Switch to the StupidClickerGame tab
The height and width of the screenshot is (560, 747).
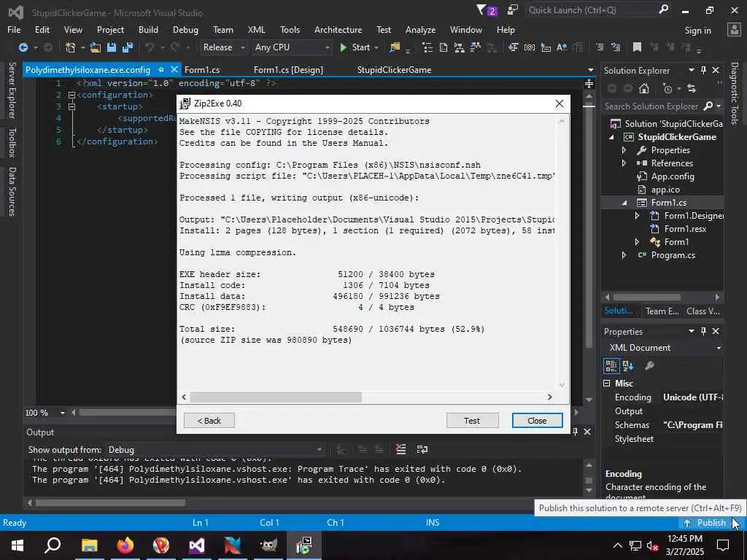pyautogui.click(x=394, y=69)
